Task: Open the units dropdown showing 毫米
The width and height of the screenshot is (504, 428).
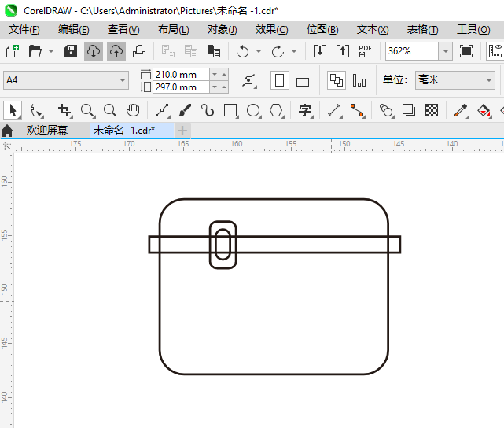Action: click(x=486, y=80)
